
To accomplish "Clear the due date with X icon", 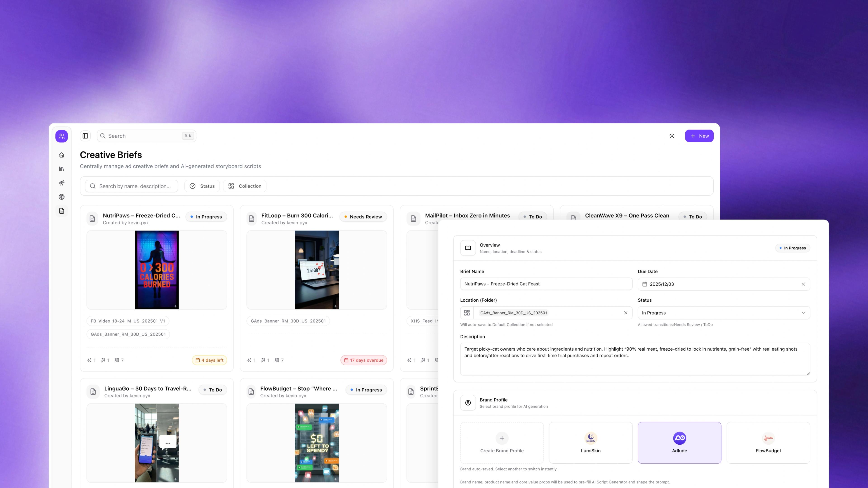I will 803,284.
